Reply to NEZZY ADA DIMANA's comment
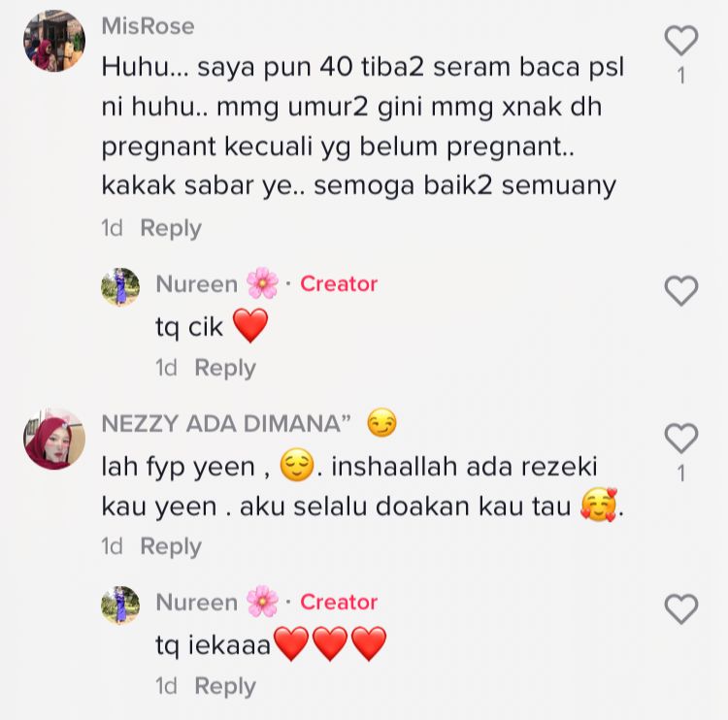Viewport: 728px width, 720px height. pos(171,546)
